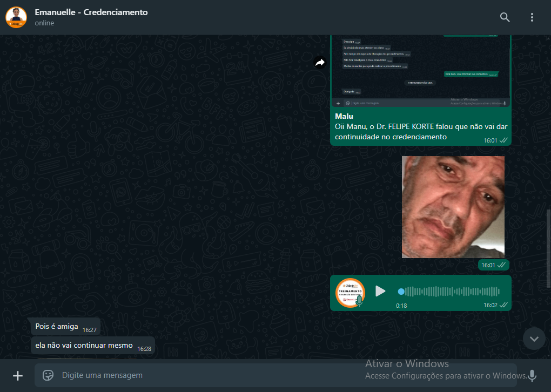The image size is (551, 392).
Task: Jump to latest messages with down chevron
Action: [534, 339]
